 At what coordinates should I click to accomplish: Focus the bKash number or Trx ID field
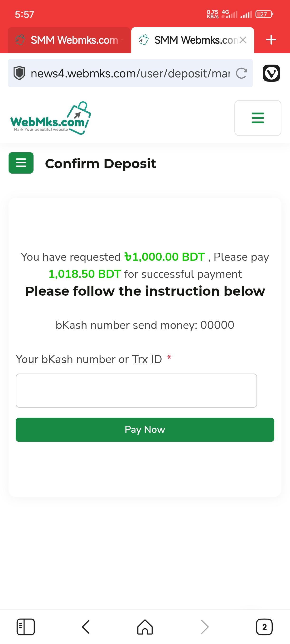(x=136, y=390)
